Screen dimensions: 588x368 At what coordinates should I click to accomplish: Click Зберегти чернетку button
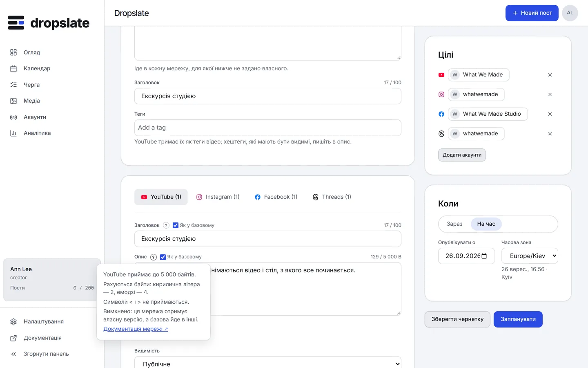pos(457,319)
